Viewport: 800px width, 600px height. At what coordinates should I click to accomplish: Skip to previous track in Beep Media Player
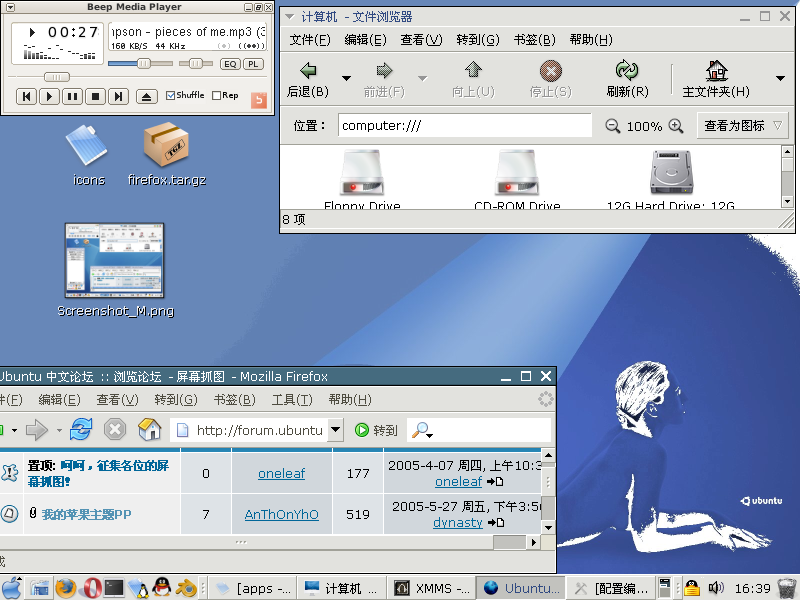[x=27, y=96]
